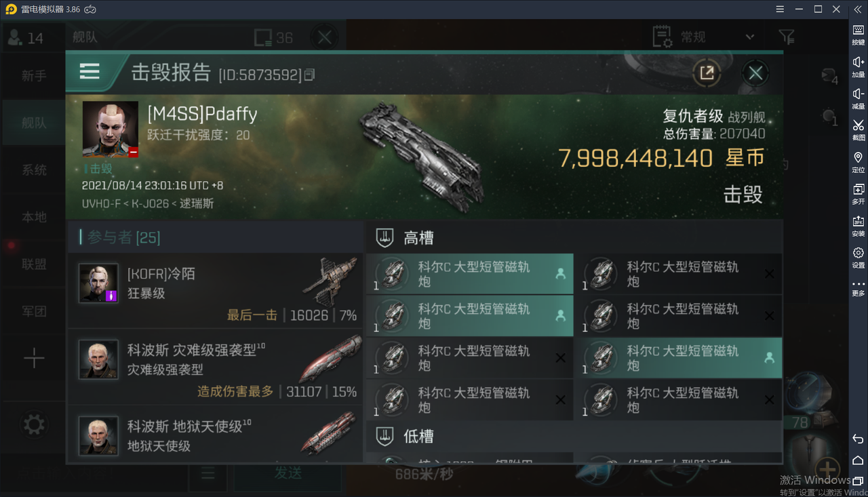Image resolution: width=868 pixels, height=497 pixels.
Task: Switch to the 本地 channel tab
Action: [34, 217]
